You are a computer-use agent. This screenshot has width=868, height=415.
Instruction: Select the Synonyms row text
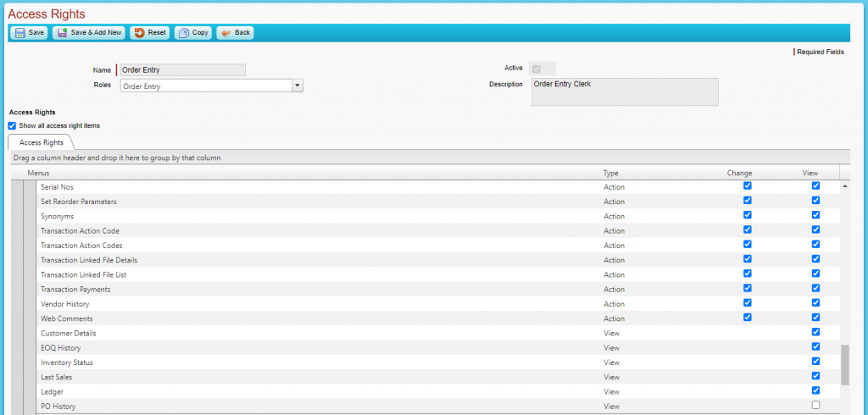pyautogui.click(x=57, y=216)
